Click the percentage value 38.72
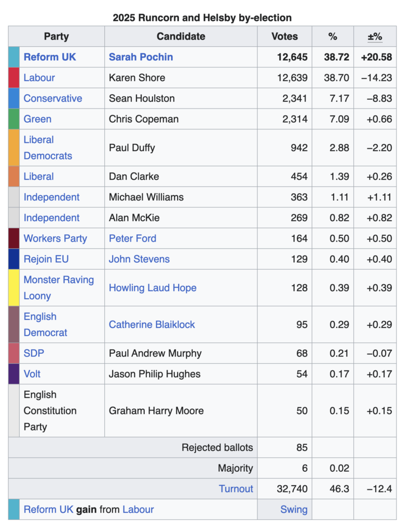The height and width of the screenshot is (532, 398). click(x=336, y=57)
